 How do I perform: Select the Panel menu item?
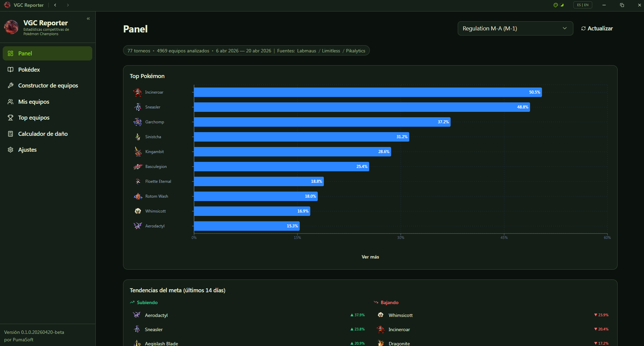click(47, 53)
